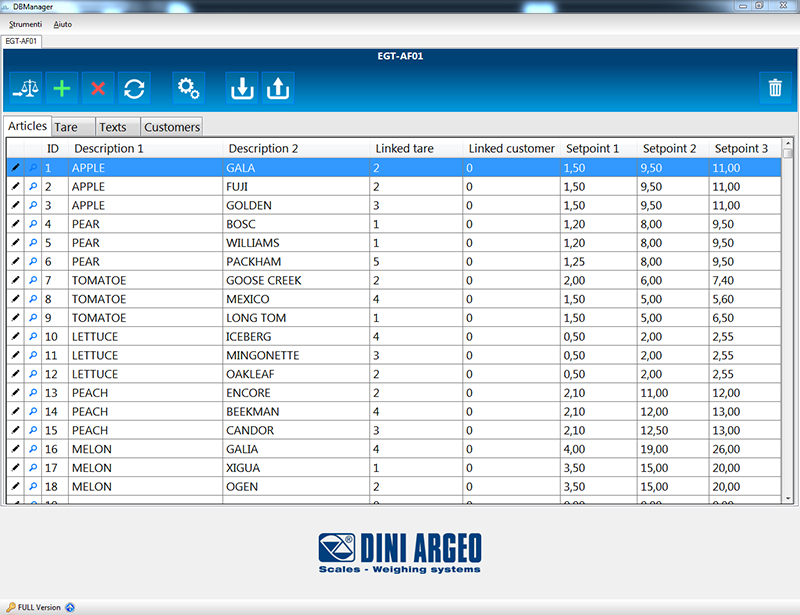Image resolution: width=800 pixels, height=615 pixels.
Task: Open settings via the gears icon
Action: click(188, 88)
